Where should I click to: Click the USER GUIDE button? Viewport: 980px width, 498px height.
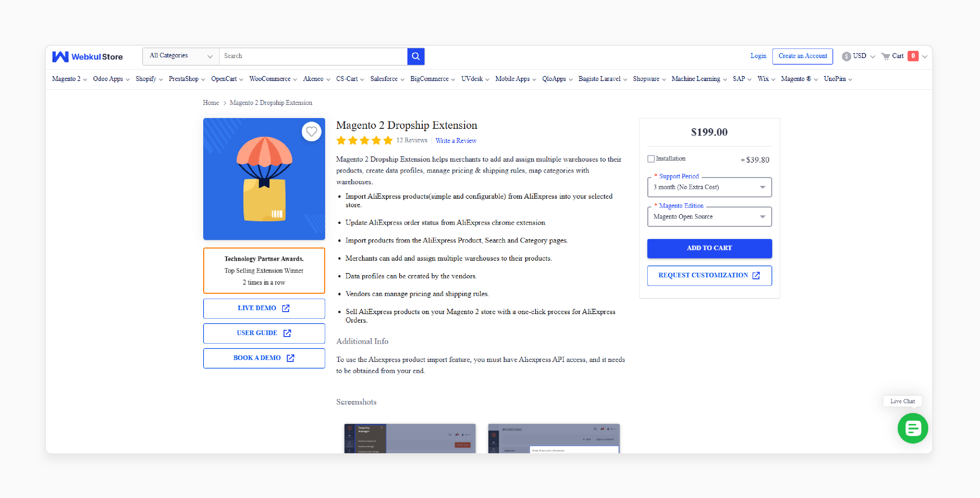tap(264, 333)
